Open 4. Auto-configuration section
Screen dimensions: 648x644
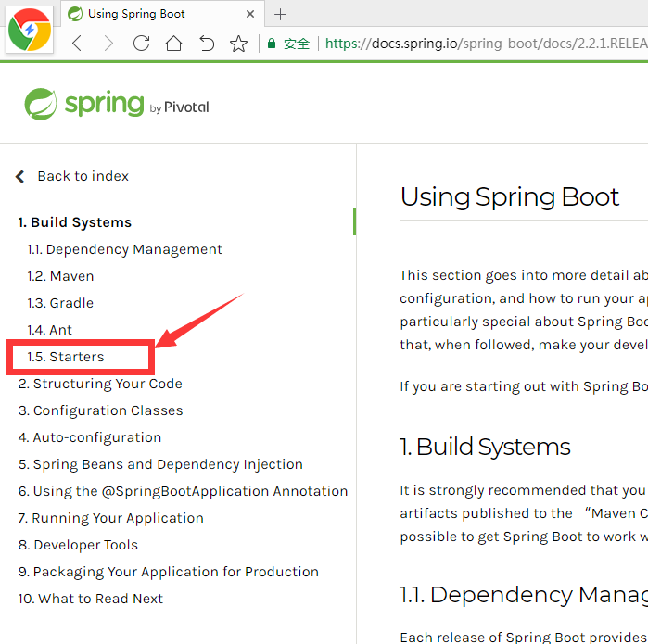coord(90,437)
